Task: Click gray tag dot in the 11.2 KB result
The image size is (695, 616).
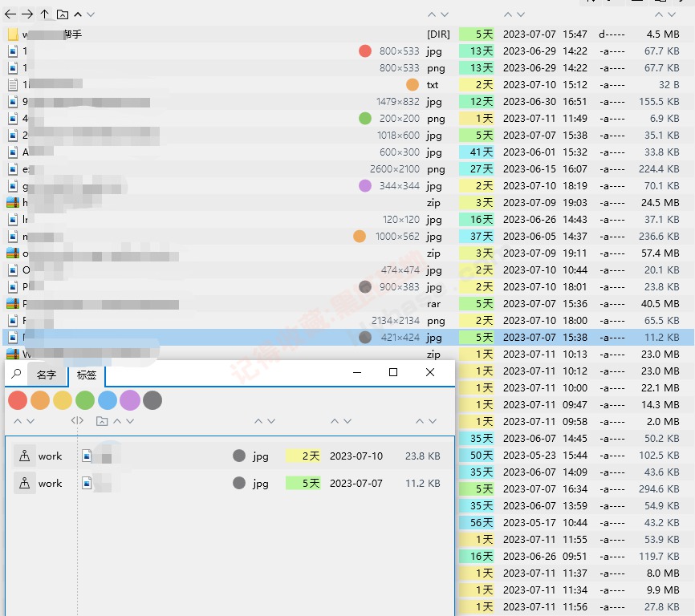Action: 239,483
